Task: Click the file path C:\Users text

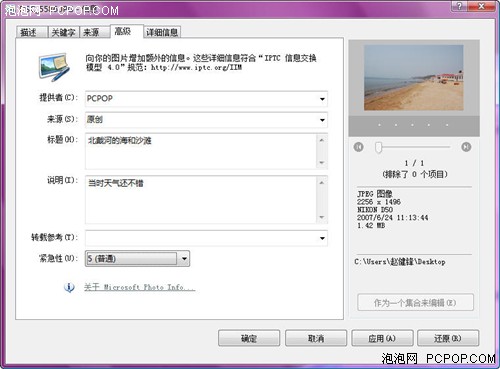Action: (x=400, y=262)
